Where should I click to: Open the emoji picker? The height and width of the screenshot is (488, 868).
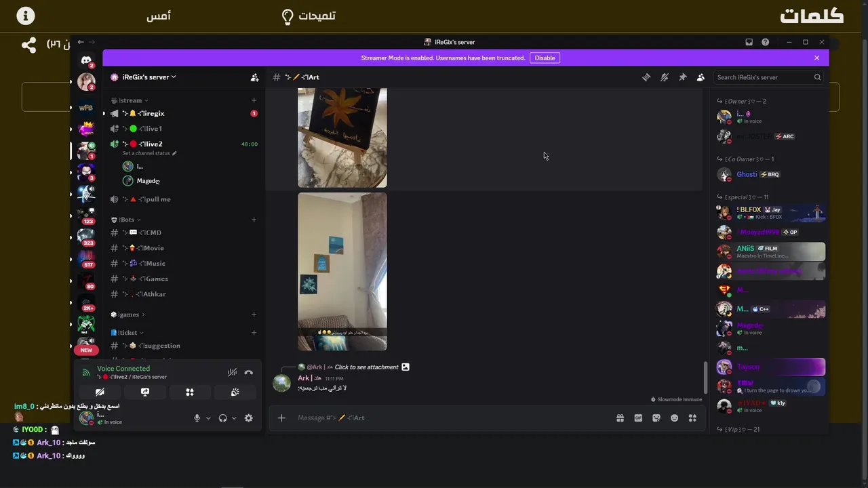[x=674, y=418]
